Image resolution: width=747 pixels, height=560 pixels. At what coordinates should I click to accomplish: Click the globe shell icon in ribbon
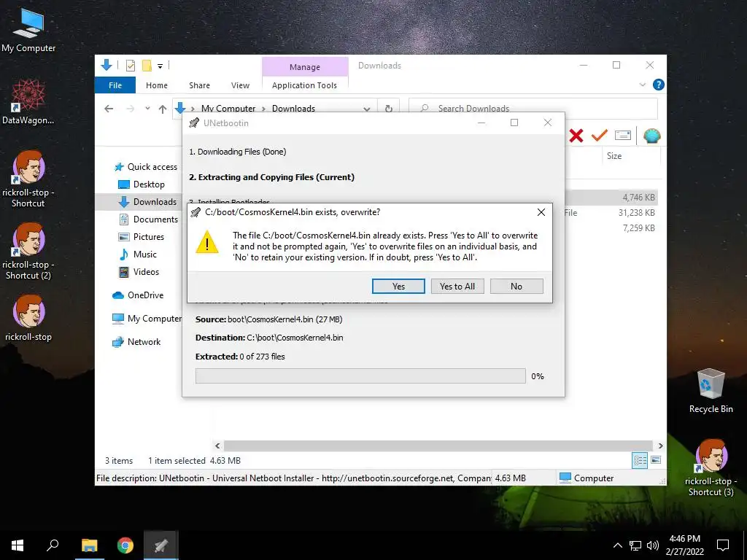651,136
